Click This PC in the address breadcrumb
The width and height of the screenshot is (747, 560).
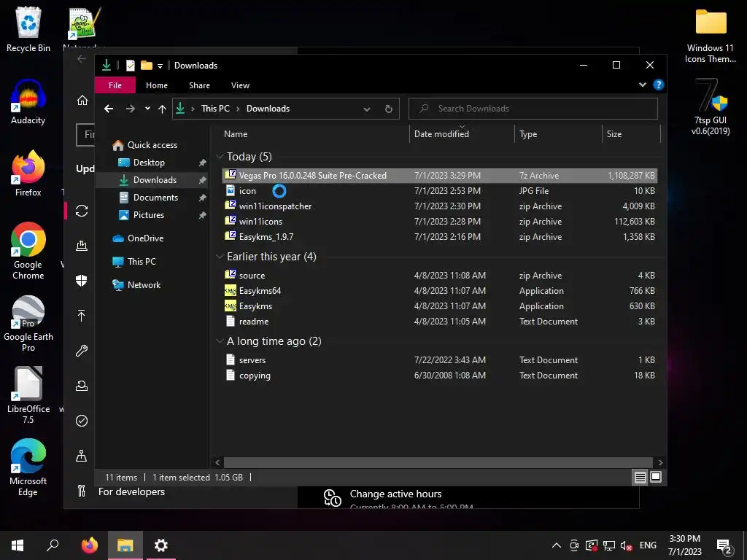pos(215,109)
